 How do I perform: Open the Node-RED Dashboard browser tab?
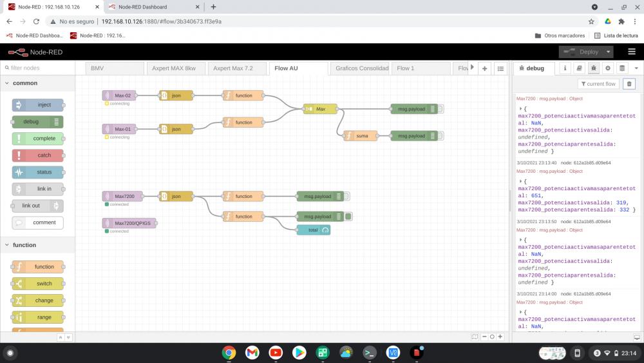[153, 7]
